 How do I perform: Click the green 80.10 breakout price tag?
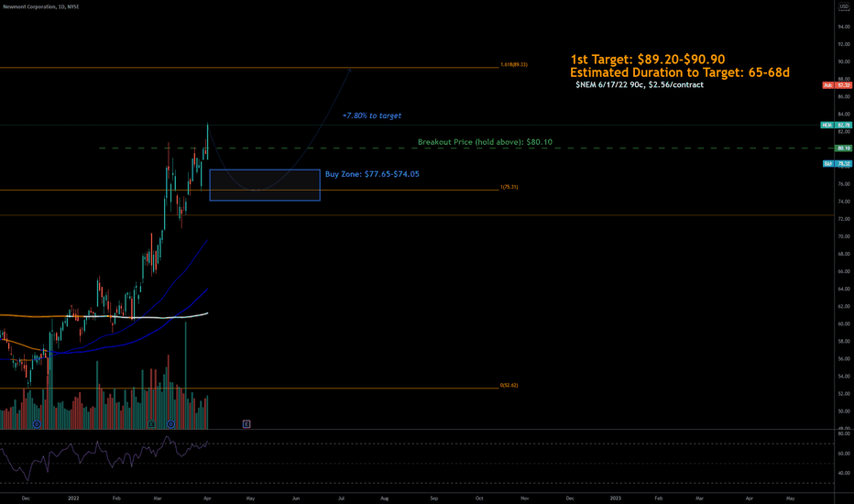click(x=844, y=148)
